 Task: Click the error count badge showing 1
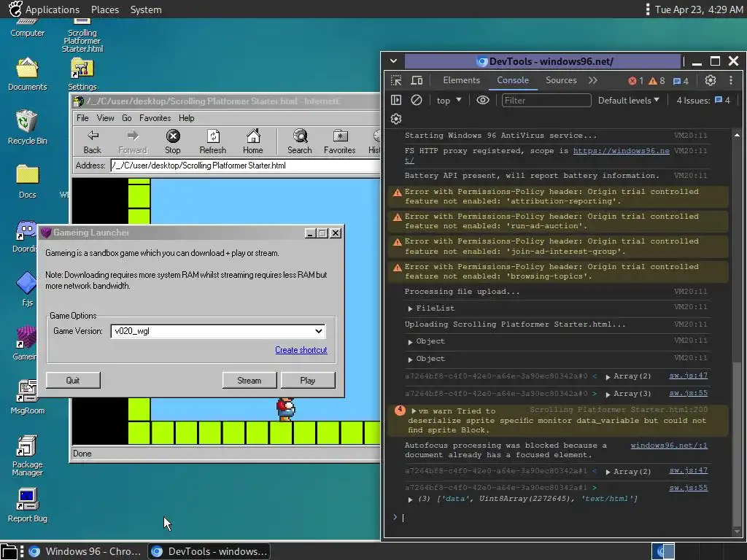(x=635, y=81)
